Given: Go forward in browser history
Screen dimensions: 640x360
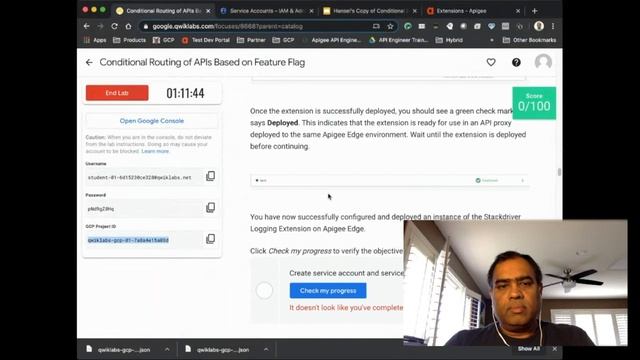Looking at the screenshot, I should click(x=100, y=26).
